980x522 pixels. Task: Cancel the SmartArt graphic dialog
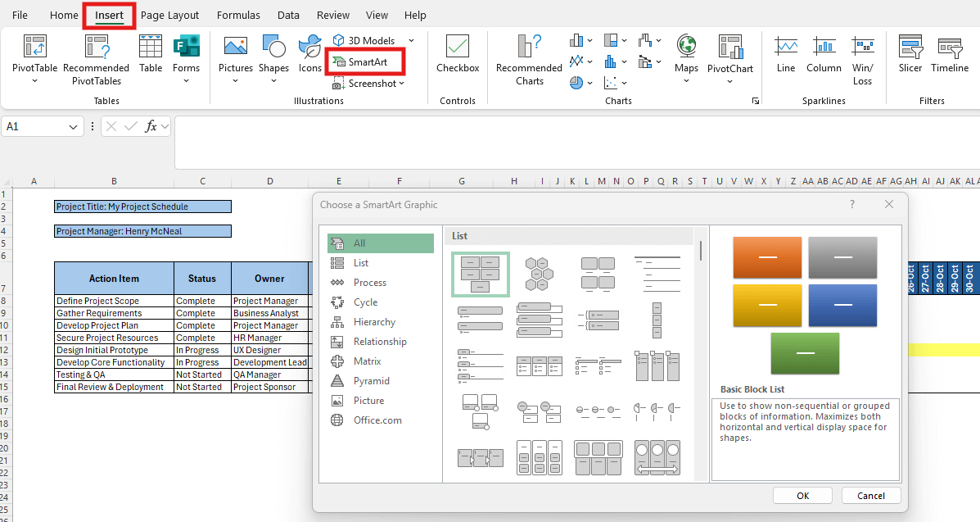click(x=870, y=496)
